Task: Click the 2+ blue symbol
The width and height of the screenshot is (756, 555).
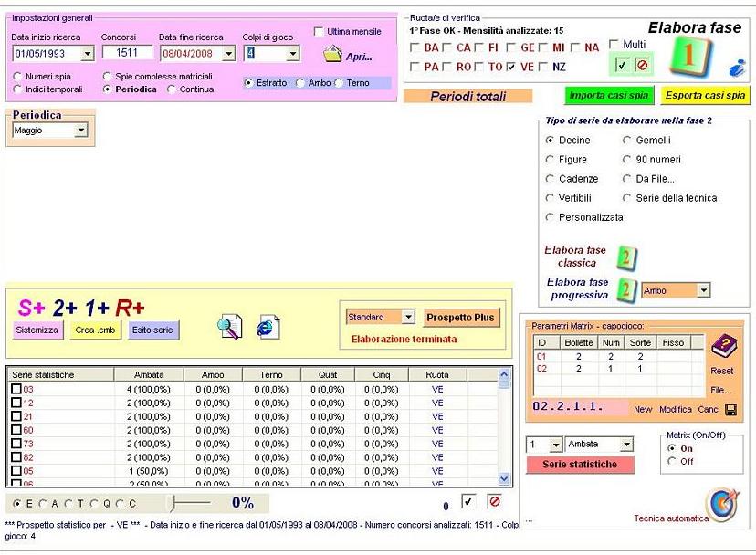Action: (x=65, y=308)
